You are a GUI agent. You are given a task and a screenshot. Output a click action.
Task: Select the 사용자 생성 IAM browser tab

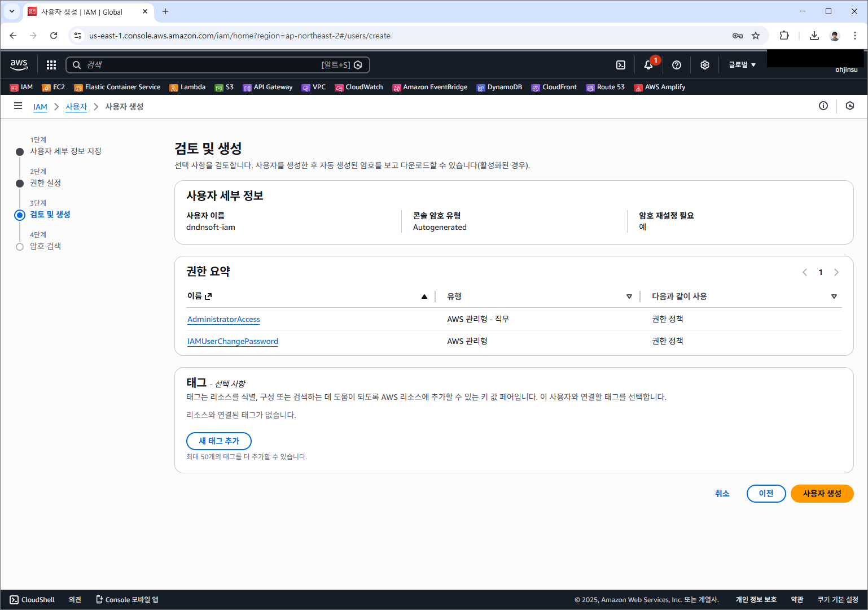pos(85,11)
